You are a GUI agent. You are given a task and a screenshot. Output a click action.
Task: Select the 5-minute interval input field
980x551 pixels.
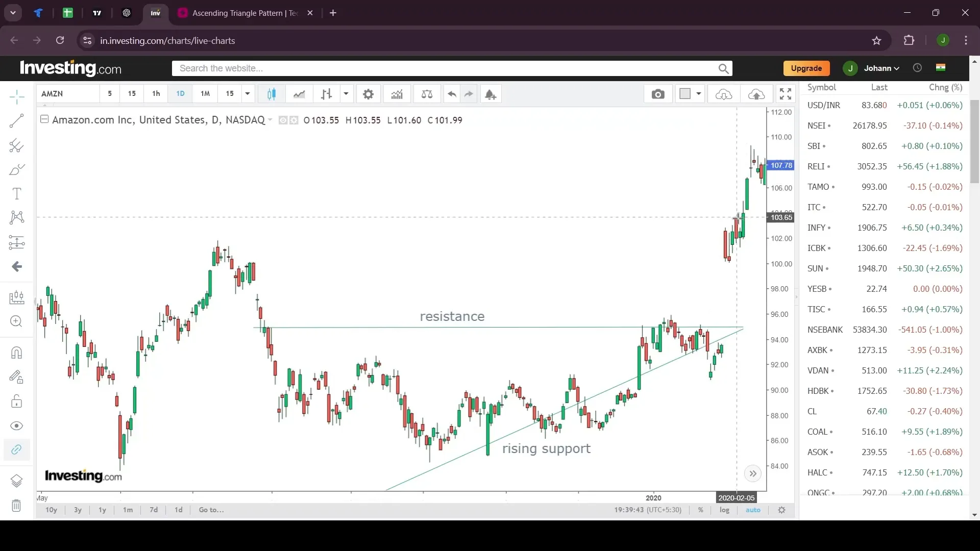coord(110,93)
